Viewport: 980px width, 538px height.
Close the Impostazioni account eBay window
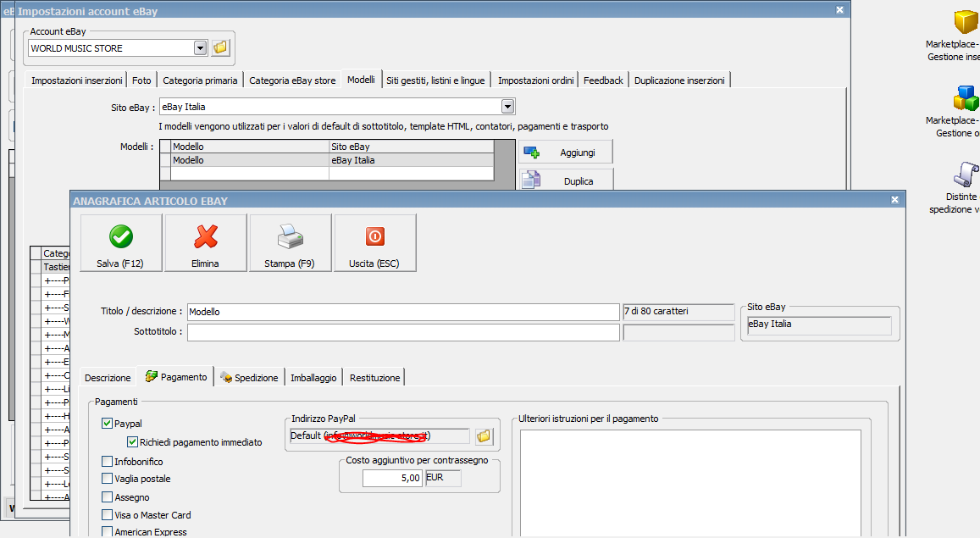pos(840,10)
